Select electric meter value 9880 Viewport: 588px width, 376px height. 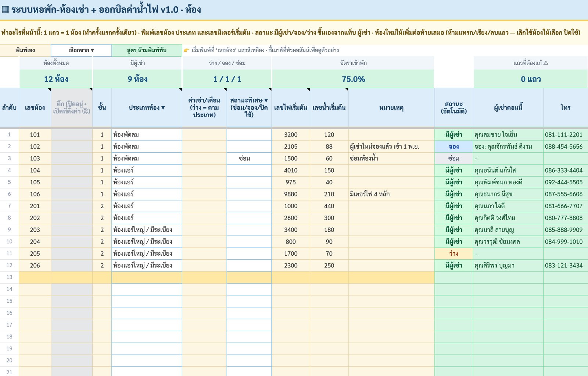click(291, 194)
